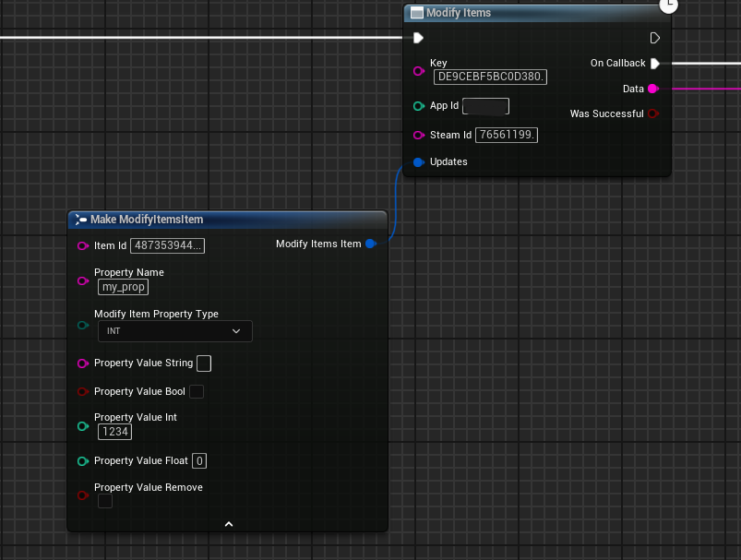The width and height of the screenshot is (741, 560).
Task: Click the Key text field
Action: (490, 77)
